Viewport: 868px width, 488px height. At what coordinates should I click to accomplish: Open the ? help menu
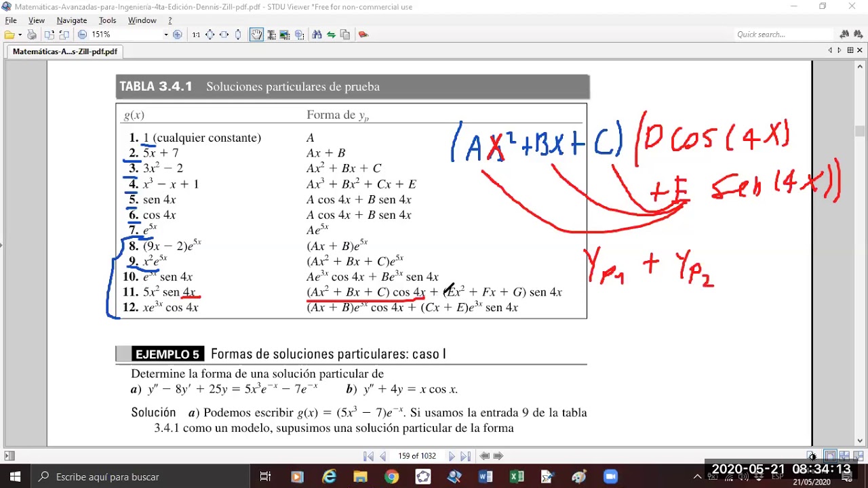tap(170, 20)
